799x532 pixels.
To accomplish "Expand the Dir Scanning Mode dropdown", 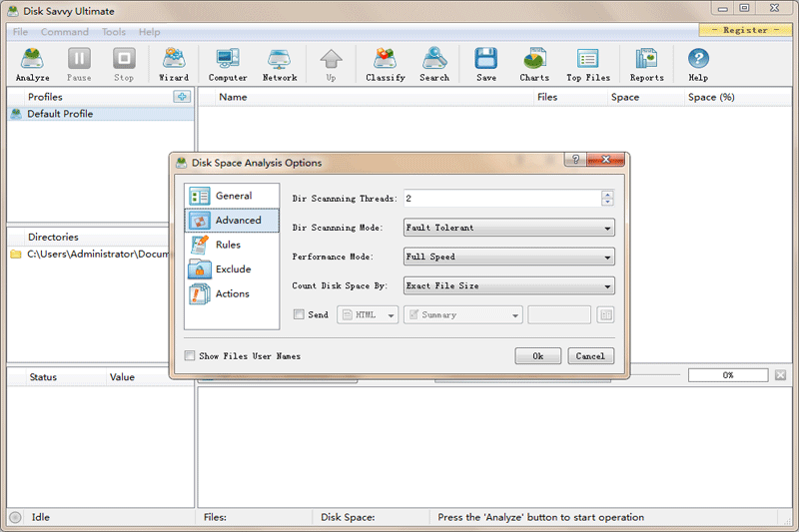I will 508,228.
